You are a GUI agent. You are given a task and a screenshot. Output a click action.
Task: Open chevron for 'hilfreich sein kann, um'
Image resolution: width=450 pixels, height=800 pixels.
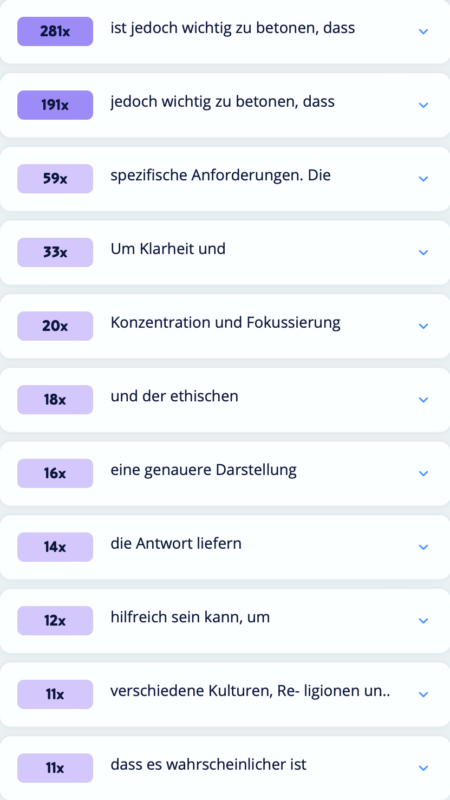[423, 620]
